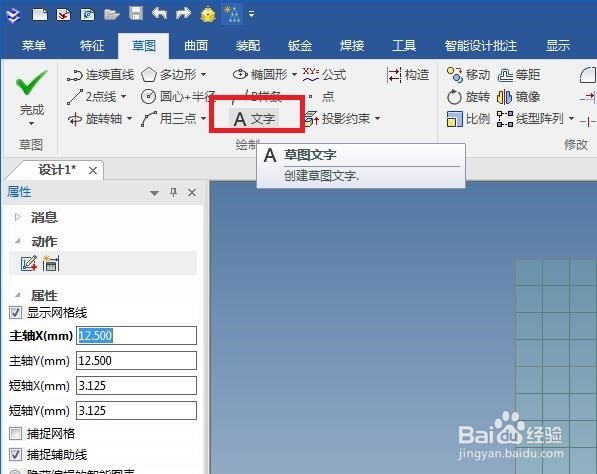This screenshot has height=474, width=597.
Task: Select the 线型阵列 linear pattern tool
Action: (x=530, y=119)
